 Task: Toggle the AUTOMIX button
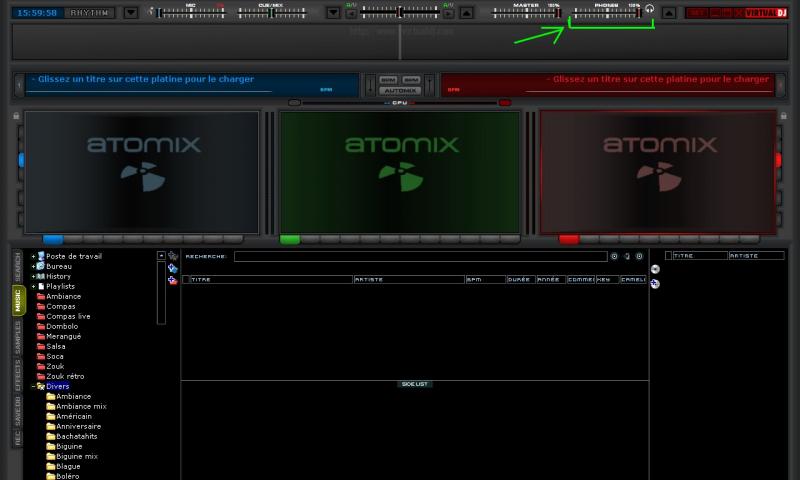400,90
